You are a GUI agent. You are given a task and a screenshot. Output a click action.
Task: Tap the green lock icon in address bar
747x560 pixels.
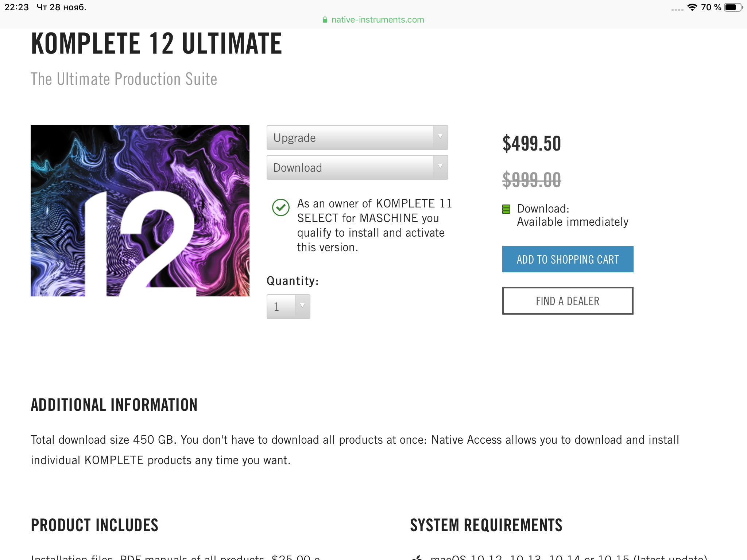pyautogui.click(x=325, y=20)
